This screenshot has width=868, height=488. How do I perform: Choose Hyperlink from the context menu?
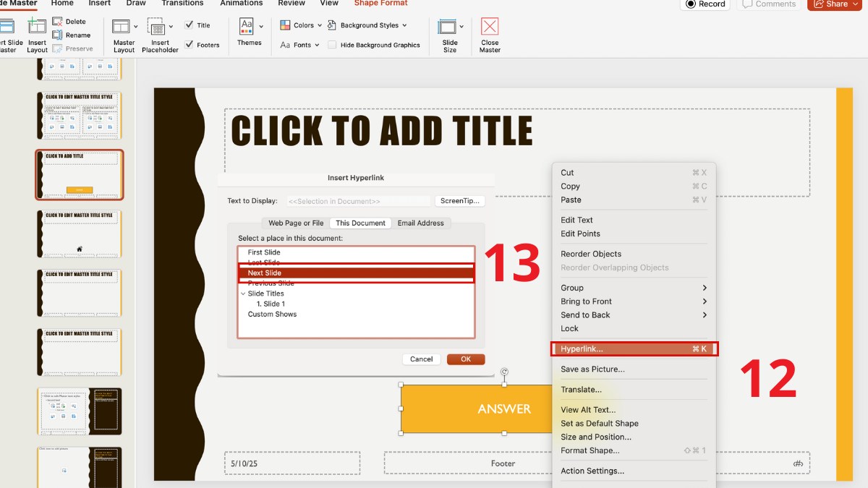633,349
